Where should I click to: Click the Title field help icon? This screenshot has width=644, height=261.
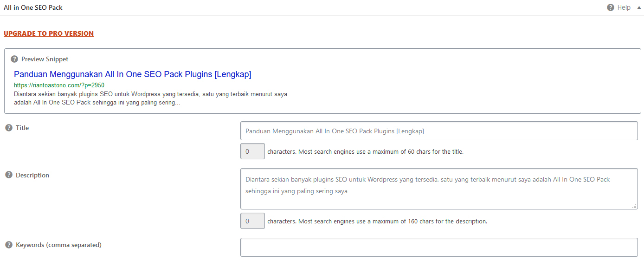(x=9, y=128)
